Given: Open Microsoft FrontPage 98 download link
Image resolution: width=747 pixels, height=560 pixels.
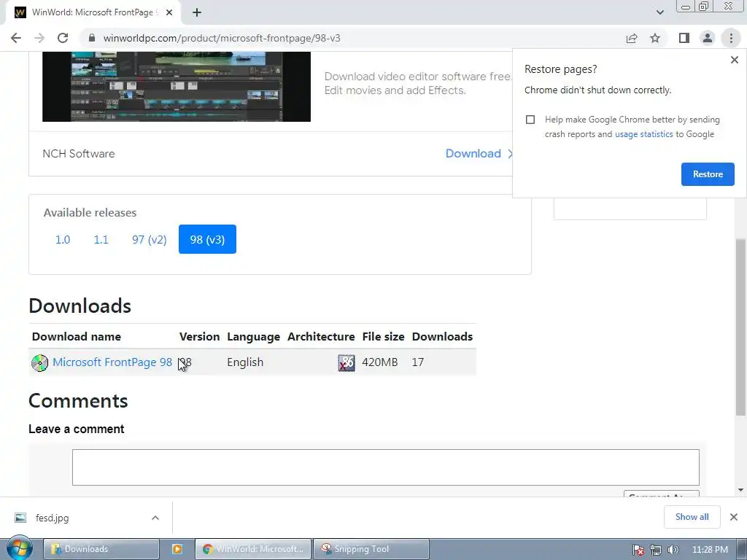Looking at the screenshot, I should (x=112, y=362).
